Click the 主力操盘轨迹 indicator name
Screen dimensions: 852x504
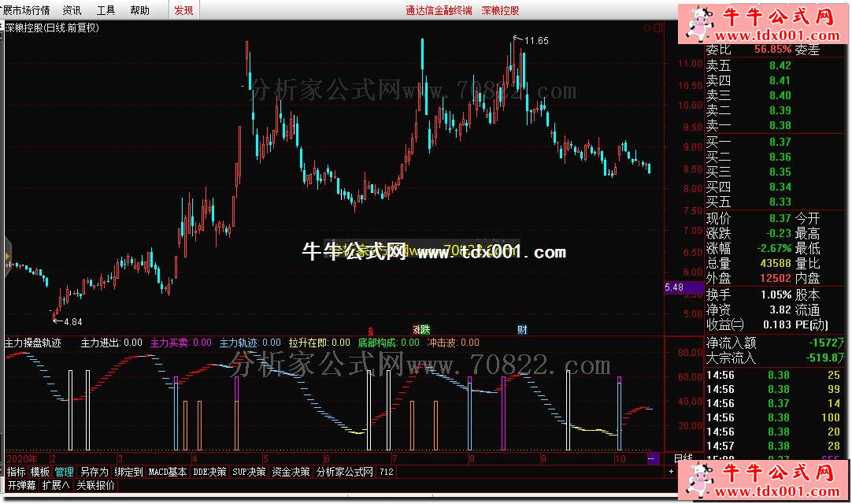[33, 343]
